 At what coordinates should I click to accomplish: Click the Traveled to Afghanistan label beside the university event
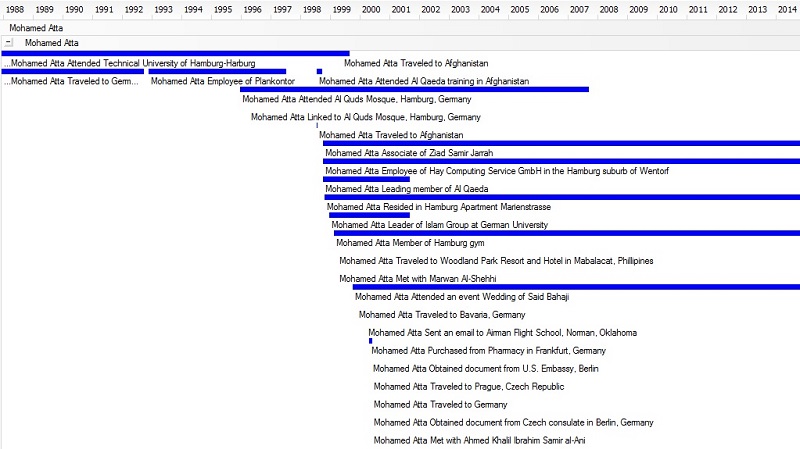pos(416,63)
